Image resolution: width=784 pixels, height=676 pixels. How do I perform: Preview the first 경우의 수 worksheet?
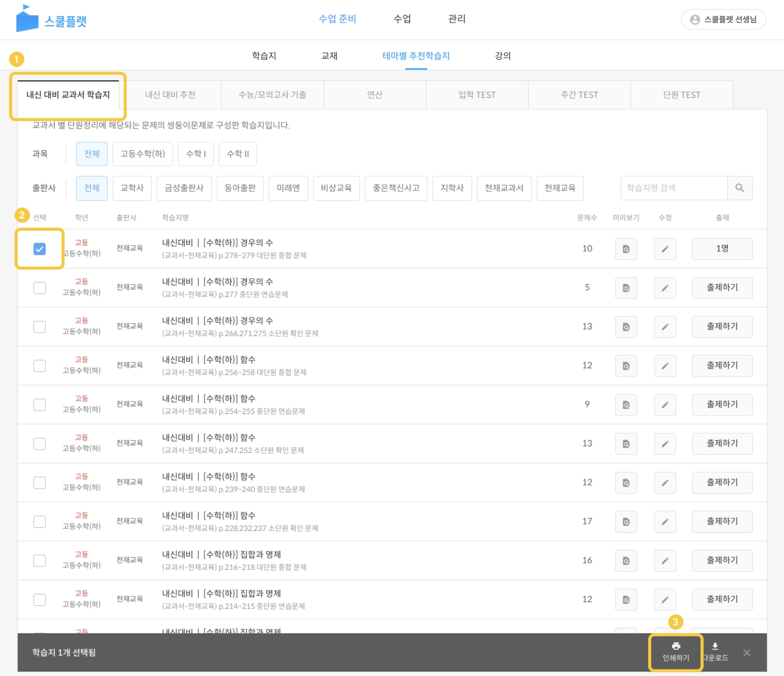click(626, 249)
